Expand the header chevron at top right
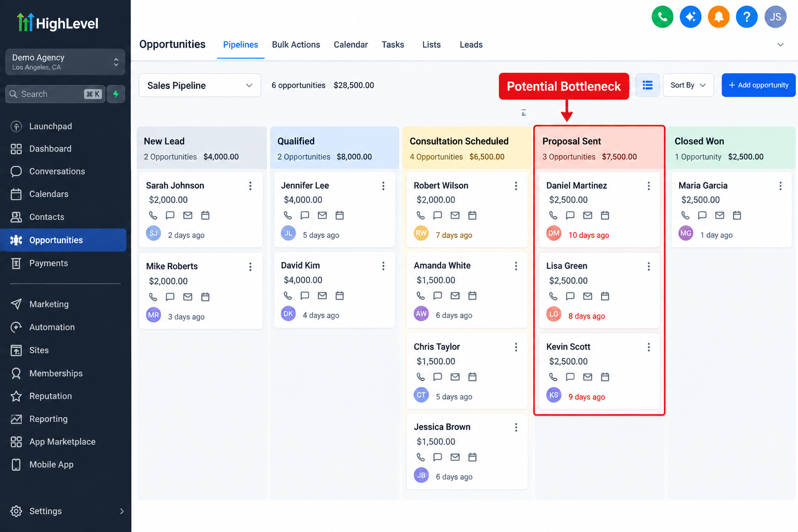798x532 pixels. tap(780, 45)
